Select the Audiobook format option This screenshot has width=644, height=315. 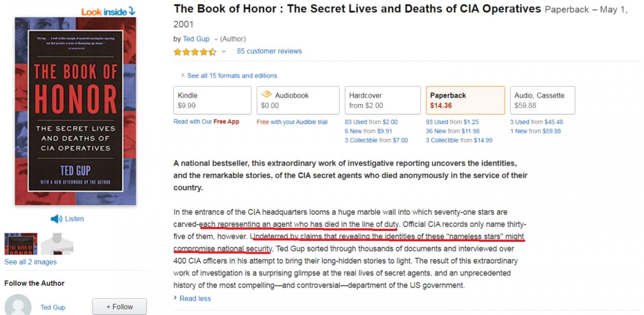298,100
